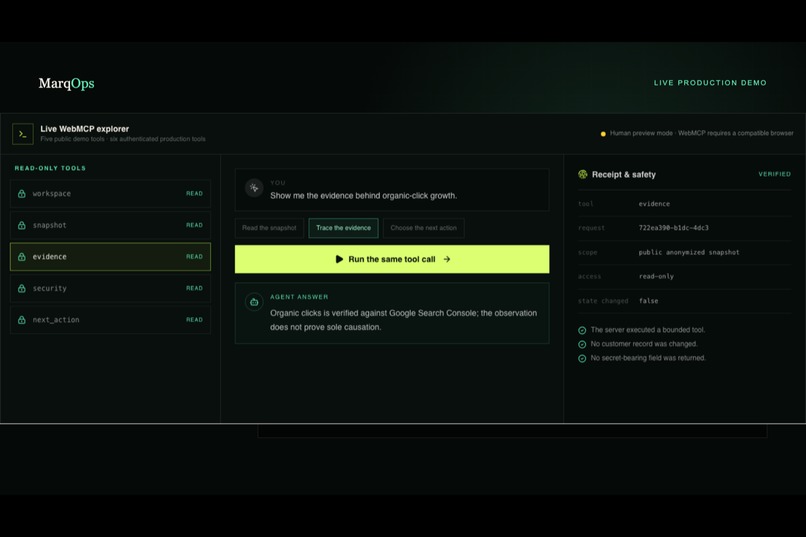The height and width of the screenshot is (537, 806).
Task: Click the request ID 722ea390-b1dc-4dc3
Action: point(673,228)
